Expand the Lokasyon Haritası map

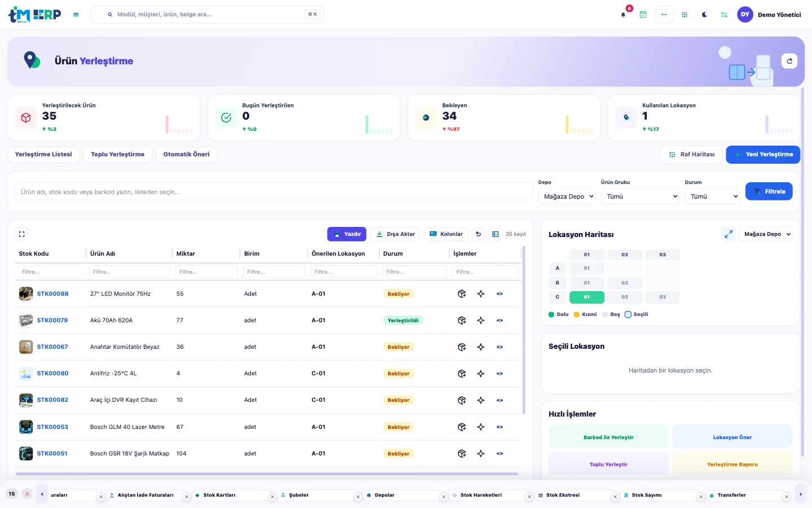pos(729,234)
